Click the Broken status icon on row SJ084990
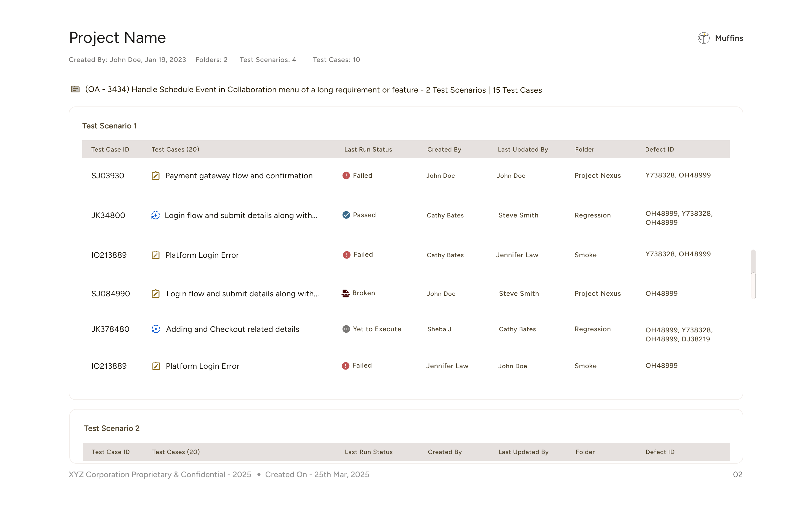 [345, 293]
